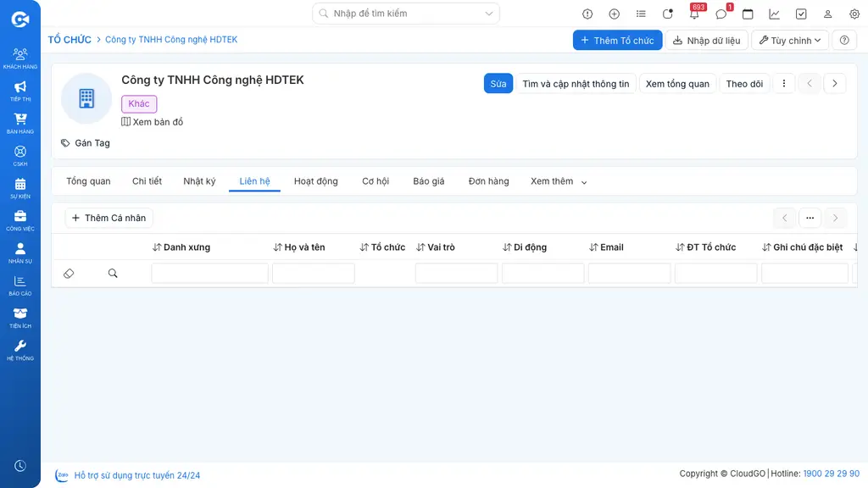Open the list icon in top bar
This screenshot has width=868, height=488.
click(x=641, y=14)
